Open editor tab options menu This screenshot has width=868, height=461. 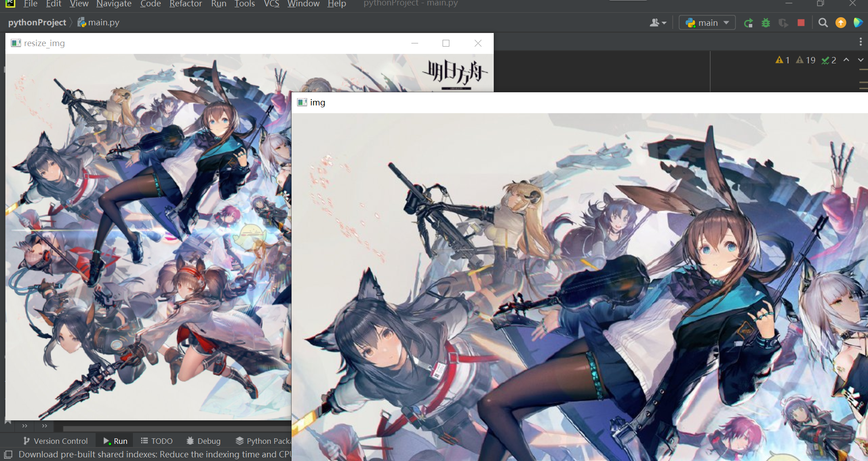861,42
